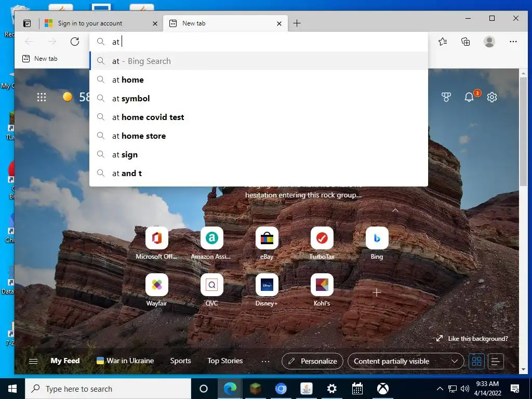Viewport: 532px width, 399px height.
Task: Click Type here to search box
Action: (108, 389)
